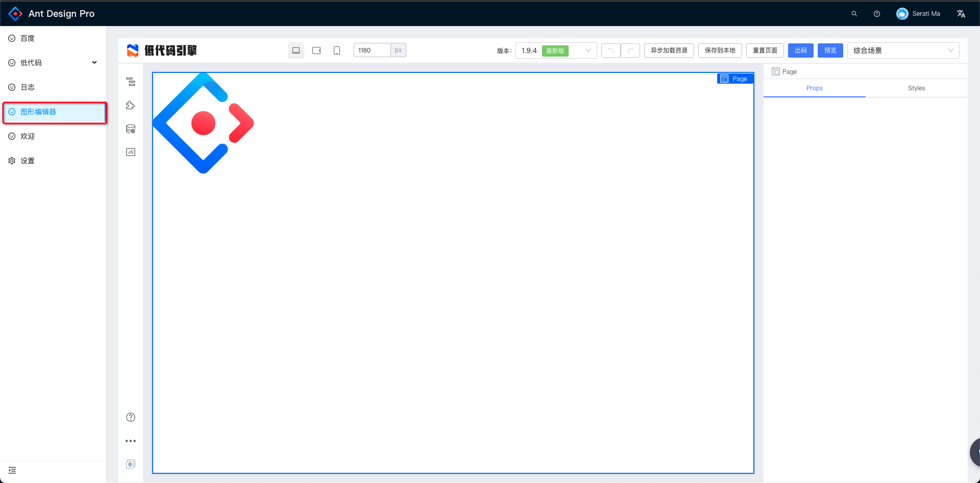This screenshot has height=483, width=980.
Task: Switch canvas to desktop view
Action: pos(296,50)
